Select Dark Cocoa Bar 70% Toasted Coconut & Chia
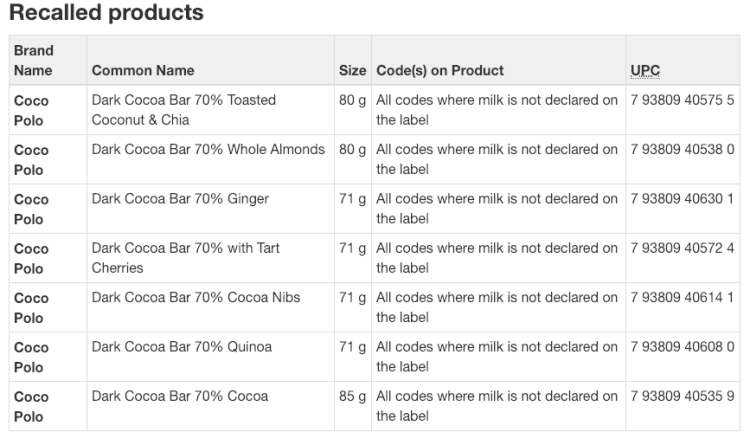This screenshot has height=445, width=750. (184, 110)
